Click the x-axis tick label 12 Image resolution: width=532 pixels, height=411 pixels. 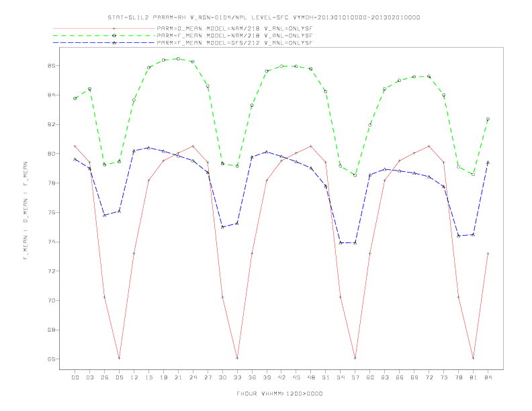pos(134,377)
